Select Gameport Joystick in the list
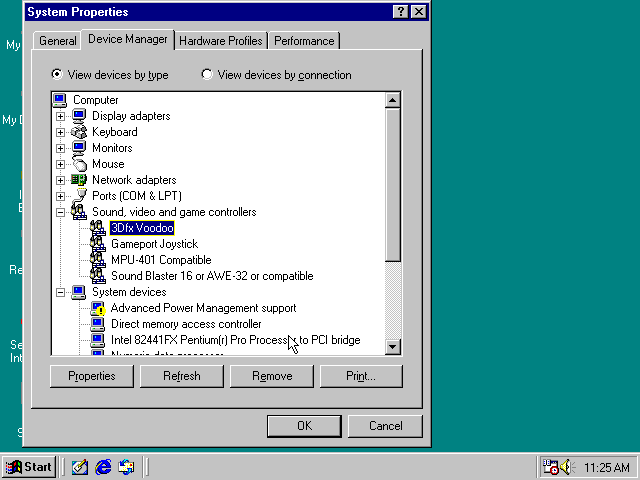640x480 pixels. [x=154, y=244]
